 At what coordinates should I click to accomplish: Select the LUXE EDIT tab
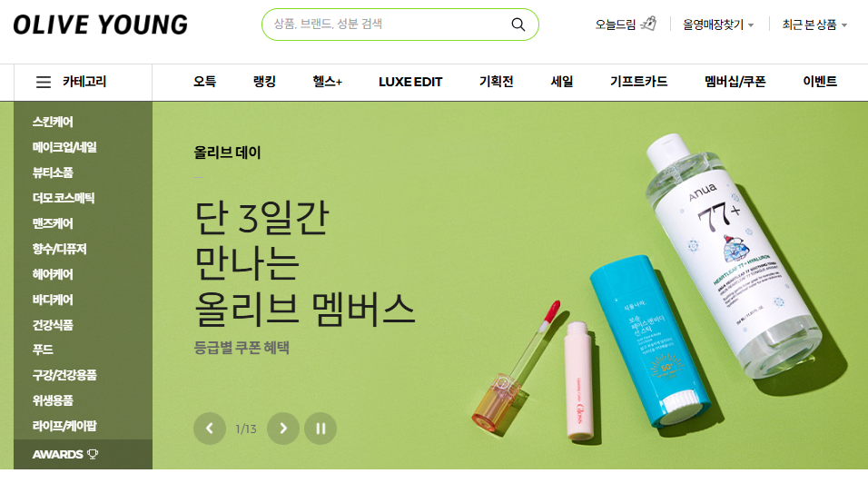410,82
